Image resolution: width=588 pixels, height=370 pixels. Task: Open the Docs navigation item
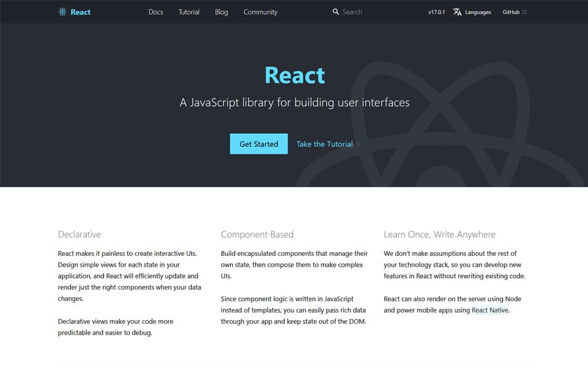[155, 12]
